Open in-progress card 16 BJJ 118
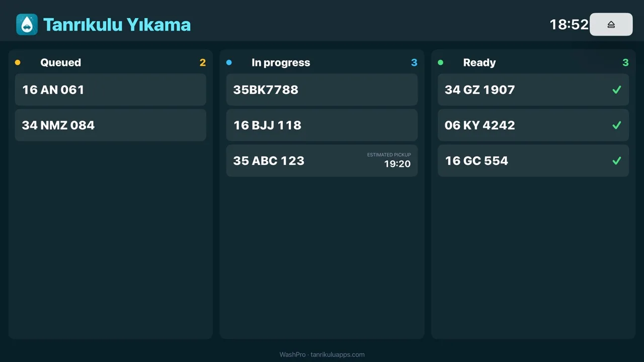This screenshot has height=362, width=644. (x=322, y=125)
